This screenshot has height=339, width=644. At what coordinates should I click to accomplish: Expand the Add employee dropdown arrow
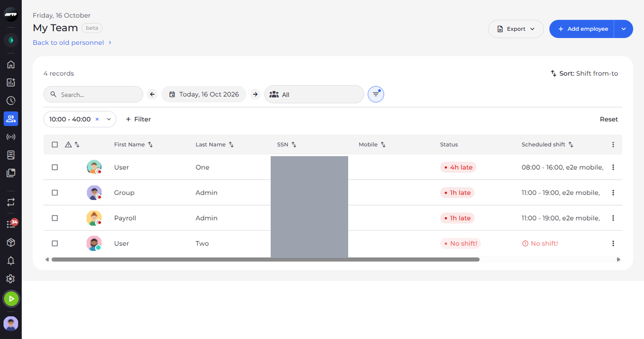click(623, 29)
